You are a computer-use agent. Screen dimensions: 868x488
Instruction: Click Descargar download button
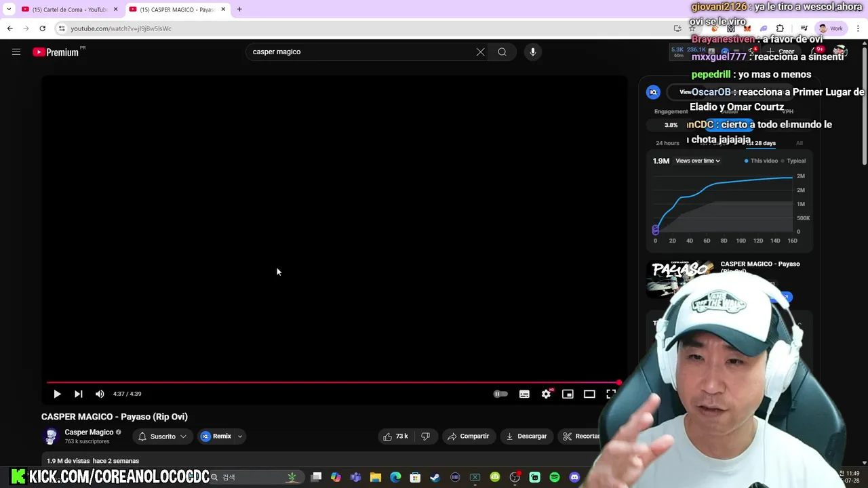tap(526, 436)
